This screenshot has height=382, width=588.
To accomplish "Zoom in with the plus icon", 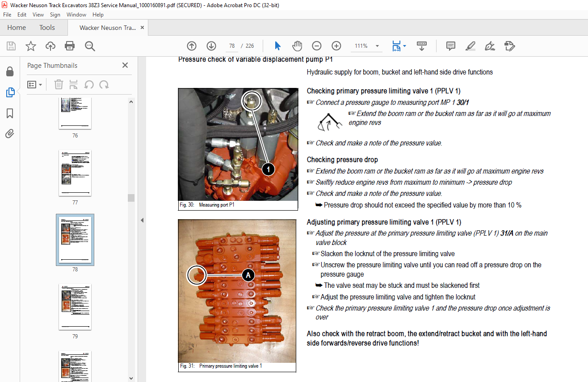I will point(336,46).
